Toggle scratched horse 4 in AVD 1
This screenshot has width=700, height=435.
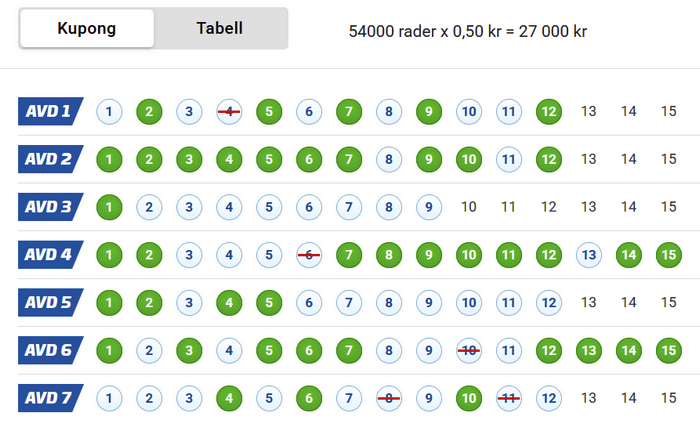pyautogui.click(x=229, y=111)
